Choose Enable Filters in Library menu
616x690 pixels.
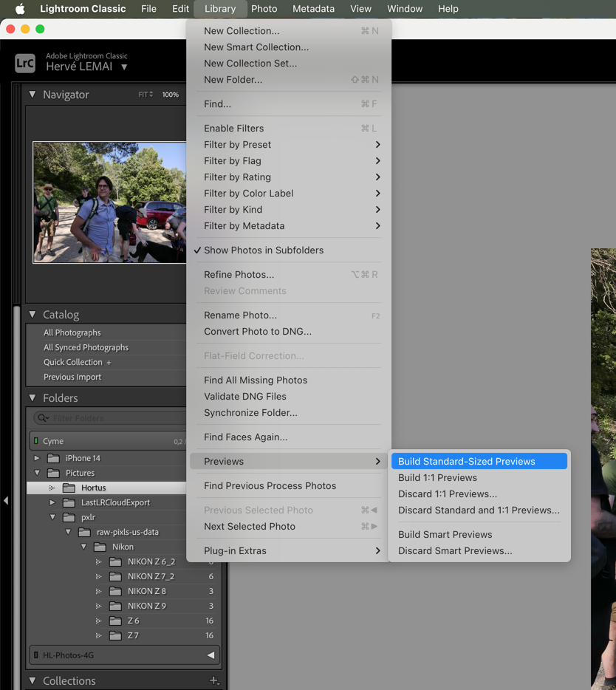289,128
